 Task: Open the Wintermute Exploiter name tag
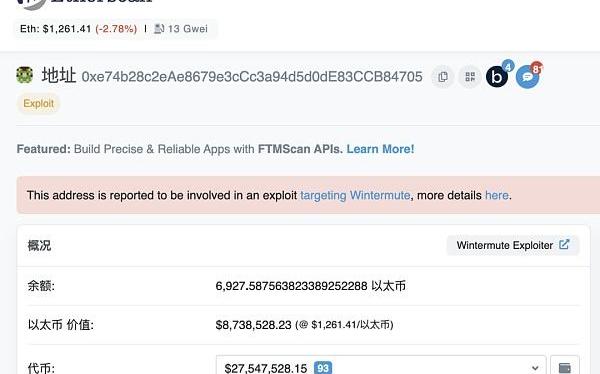pyautogui.click(x=513, y=245)
